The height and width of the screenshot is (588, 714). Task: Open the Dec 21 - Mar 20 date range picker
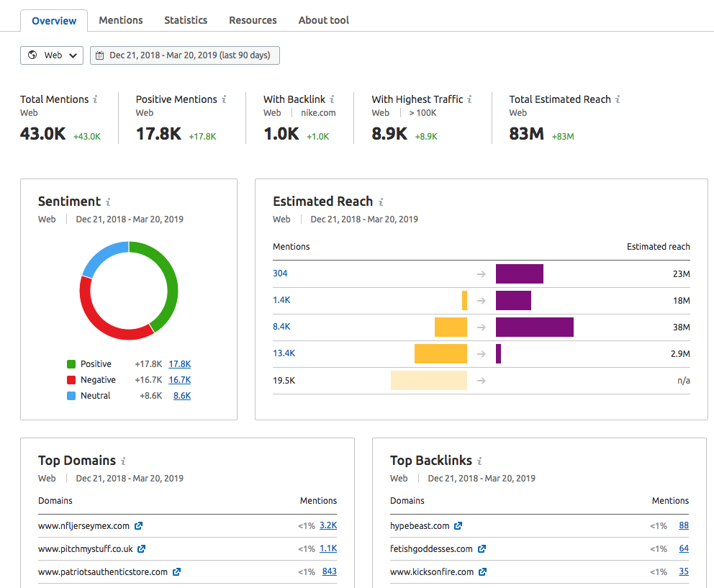click(184, 55)
